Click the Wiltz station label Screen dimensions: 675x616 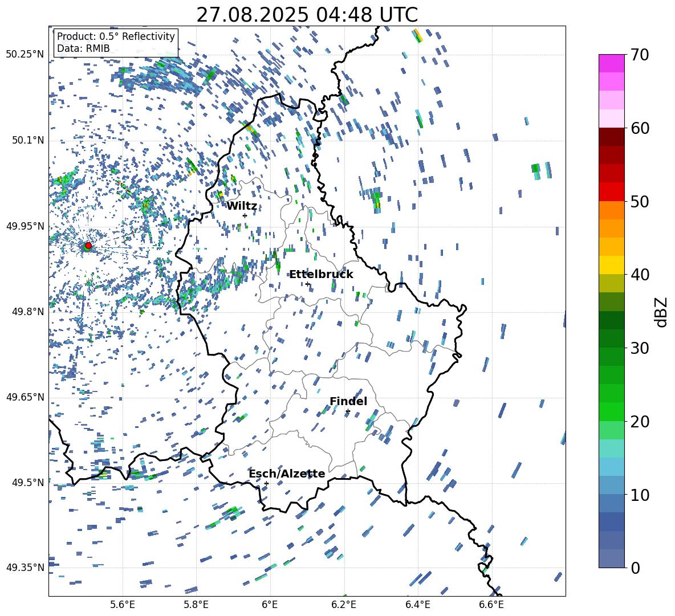pyautogui.click(x=242, y=206)
